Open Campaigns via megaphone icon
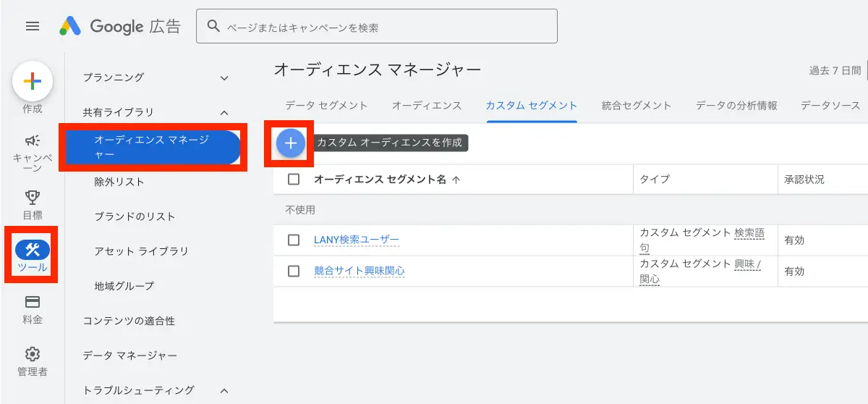The image size is (868, 404). click(33, 140)
